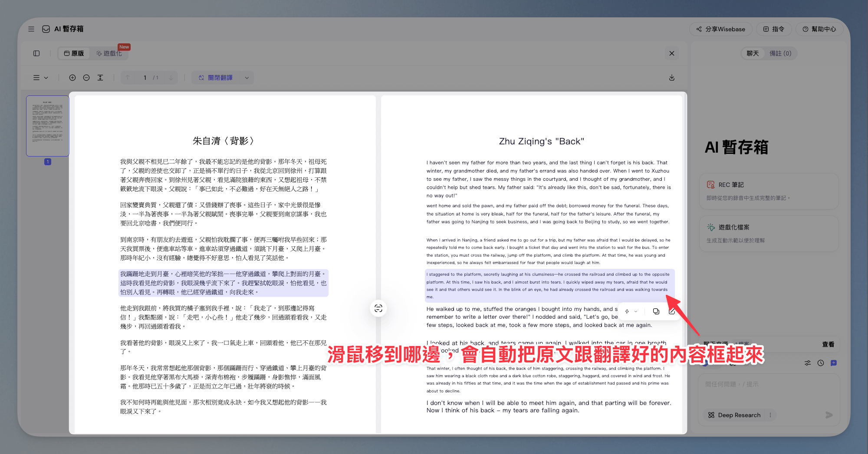The height and width of the screenshot is (454, 868).
Task: Open the chat history clock icon
Action: 820,363
